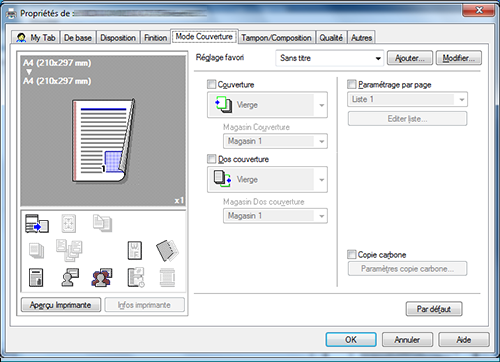500x362 pixels.
Task: Click the greyed page with centering arrows icon
Action: coord(69,223)
